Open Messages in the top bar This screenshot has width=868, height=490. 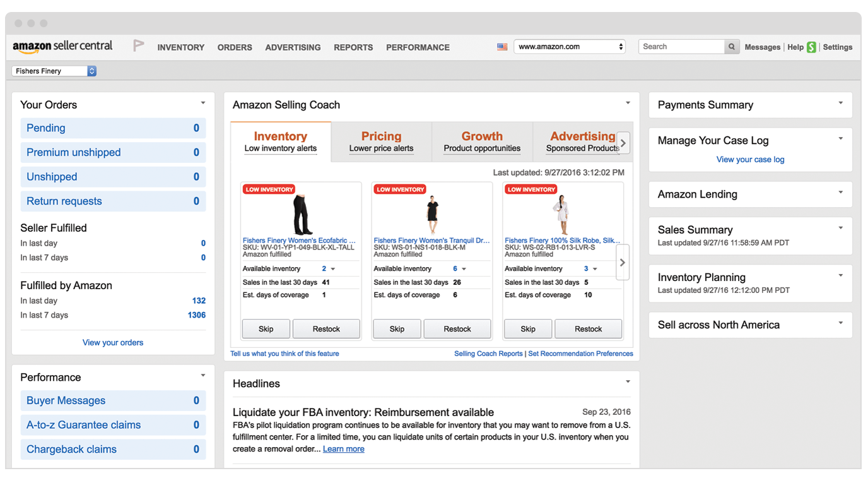click(x=762, y=47)
